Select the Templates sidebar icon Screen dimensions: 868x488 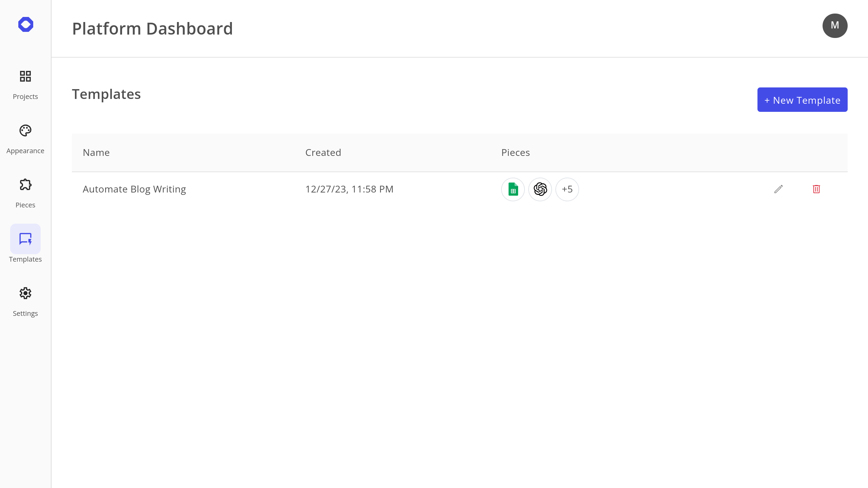tap(25, 239)
